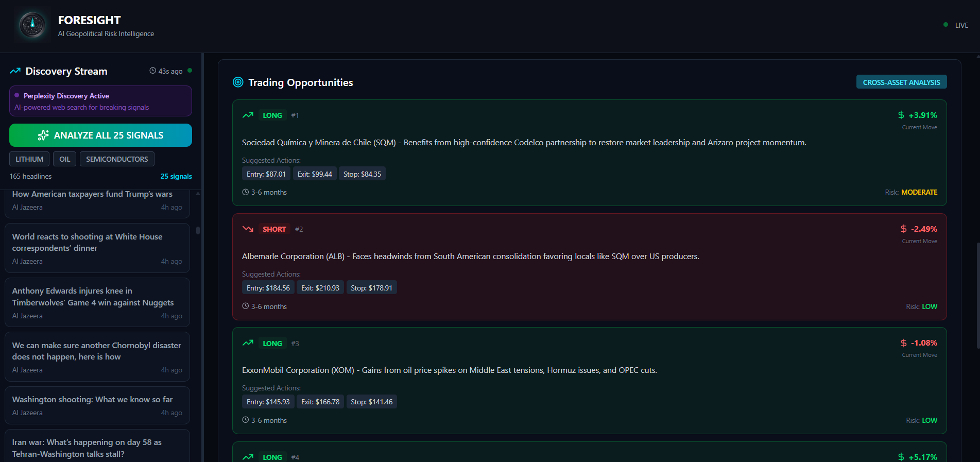The width and height of the screenshot is (980, 462).
Task: Click Entry: $145.93 chip
Action: pyautogui.click(x=268, y=401)
